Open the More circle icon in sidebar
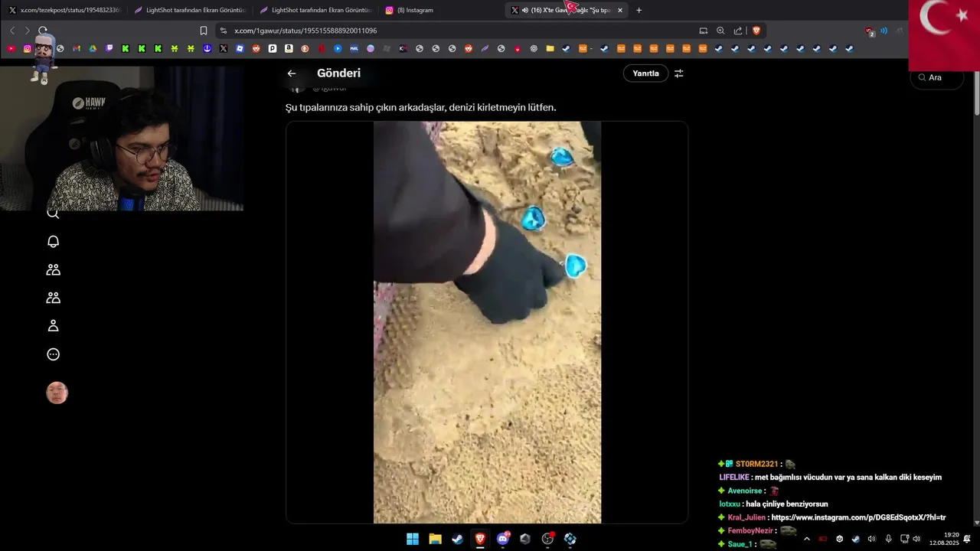The height and width of the screenshot is (551, 980). point(53,354)
